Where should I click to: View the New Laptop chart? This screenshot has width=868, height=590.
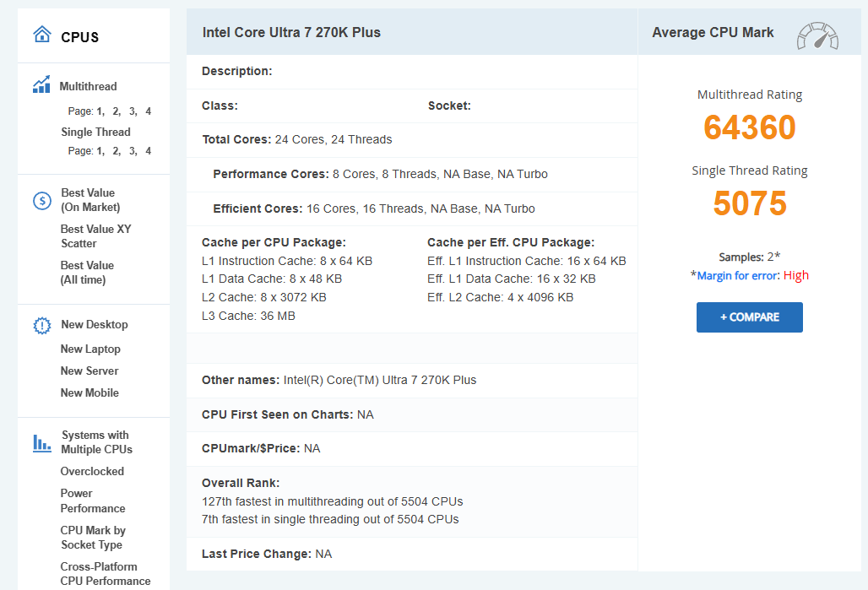click(90, 349)
